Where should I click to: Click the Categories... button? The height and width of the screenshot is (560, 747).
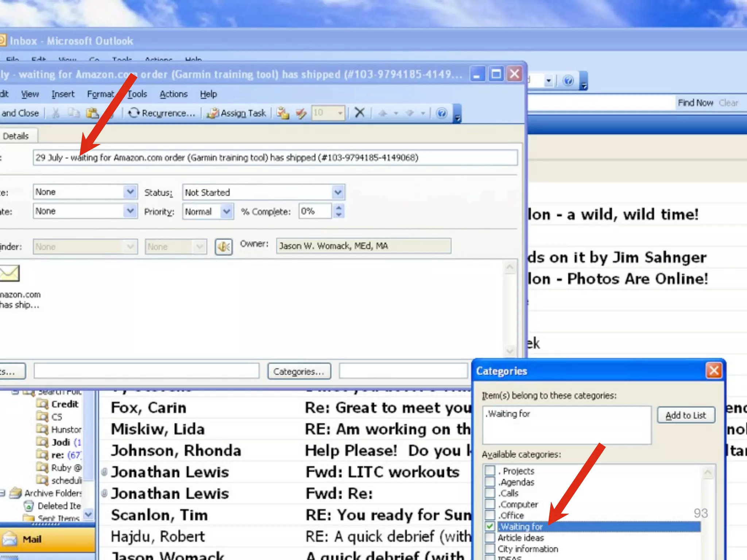299,371
